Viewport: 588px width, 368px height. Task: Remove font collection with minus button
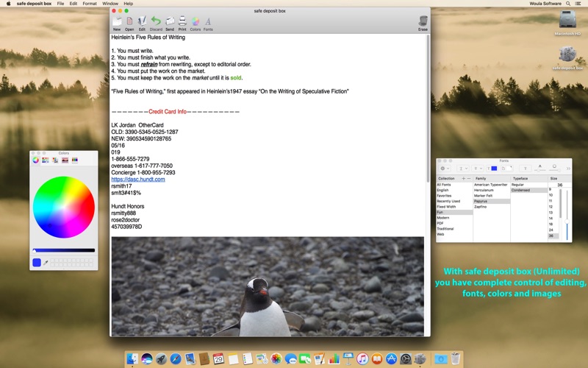(x=469, y=178)
